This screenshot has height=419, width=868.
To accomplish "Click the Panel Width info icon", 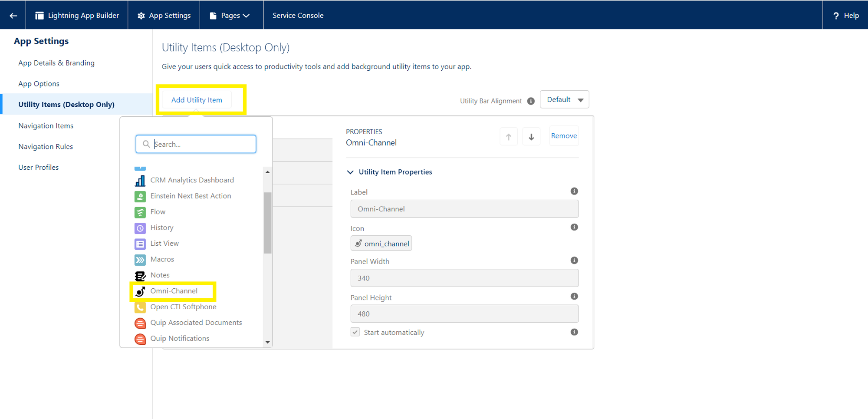I will coord(574,260).
